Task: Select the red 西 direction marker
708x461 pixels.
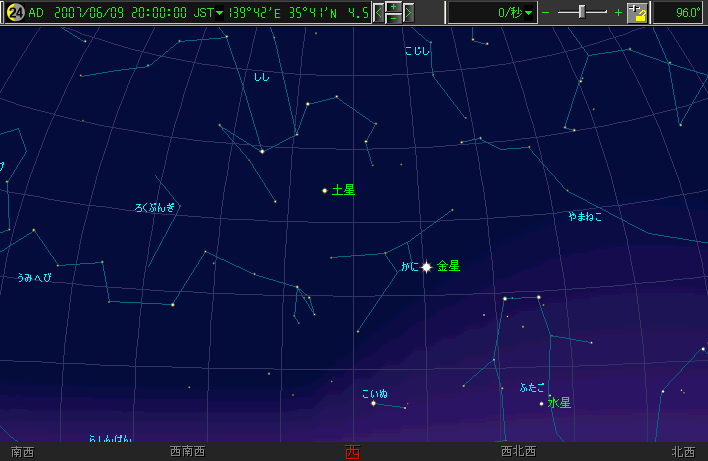Action: pyautogui.click(x=352, y=452)
